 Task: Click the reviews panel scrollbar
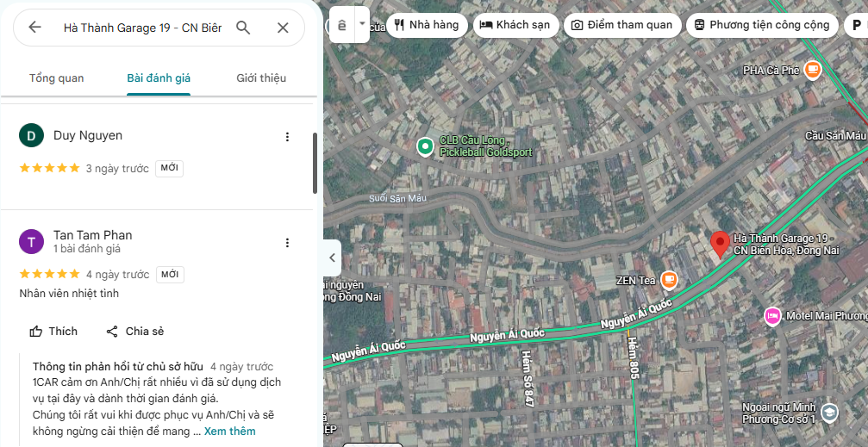pos(315,163)
